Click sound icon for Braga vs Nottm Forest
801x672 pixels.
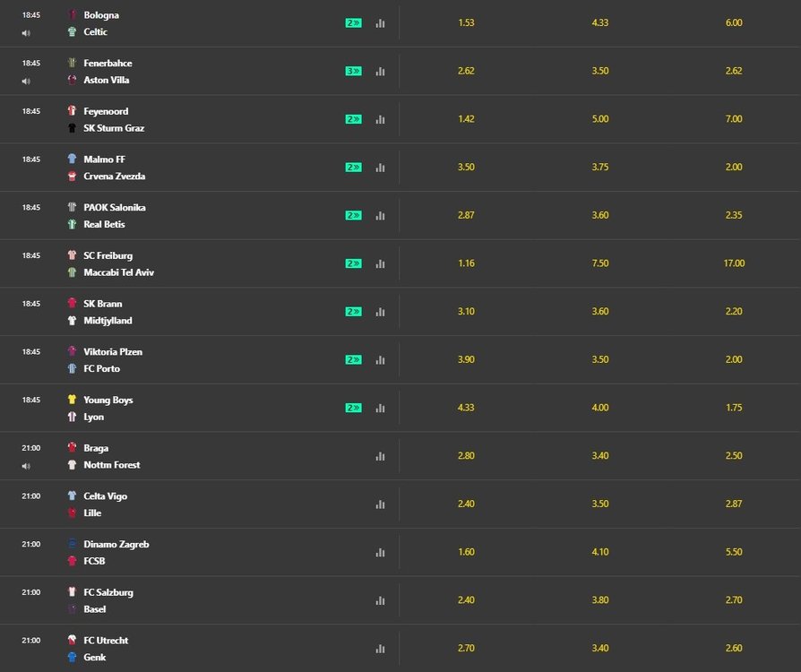pos(26,466)
